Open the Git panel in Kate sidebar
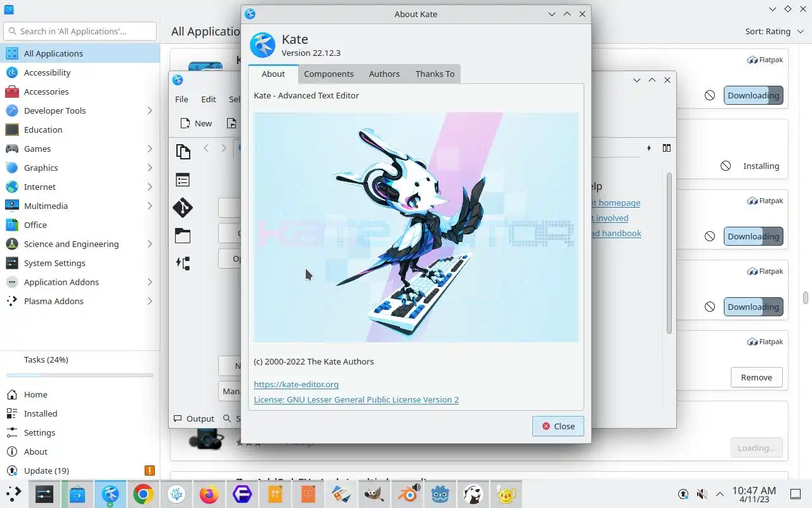Viewport: 812px width, 508px height. (183, 208)
